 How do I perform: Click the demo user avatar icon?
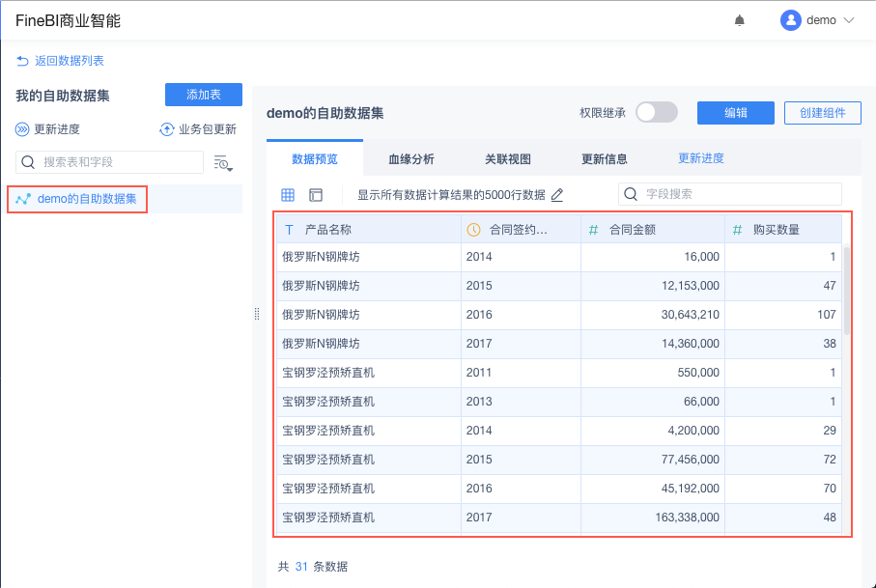coord(790,20)
